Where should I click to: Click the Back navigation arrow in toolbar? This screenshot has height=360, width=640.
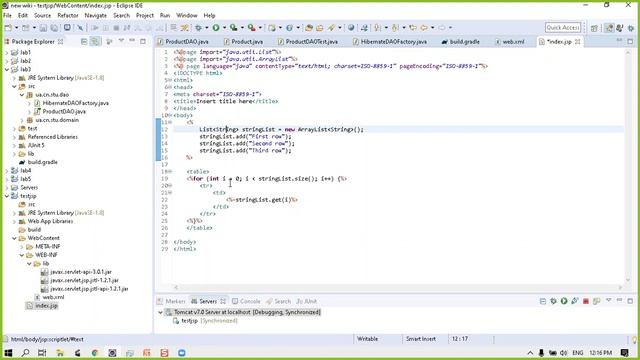(424, 28)
